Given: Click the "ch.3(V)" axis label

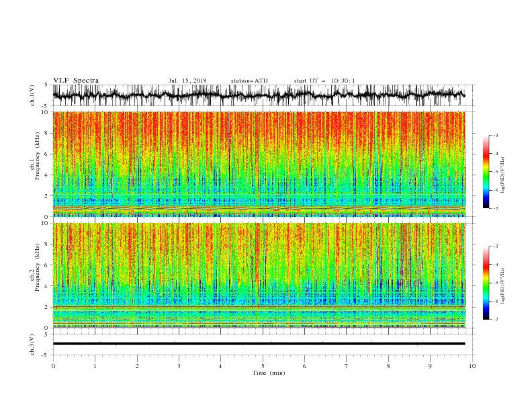Looking at the screenshot, I should coord(32,345).
